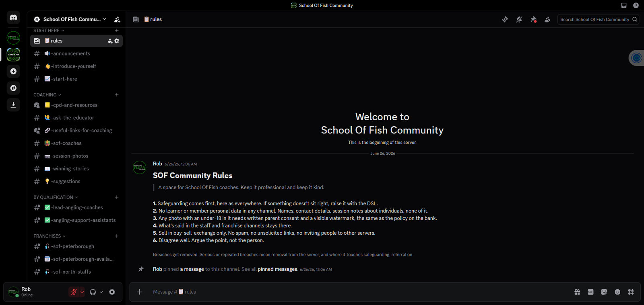
Task: Open pinned messages icon in header
Action: point(533,19)
